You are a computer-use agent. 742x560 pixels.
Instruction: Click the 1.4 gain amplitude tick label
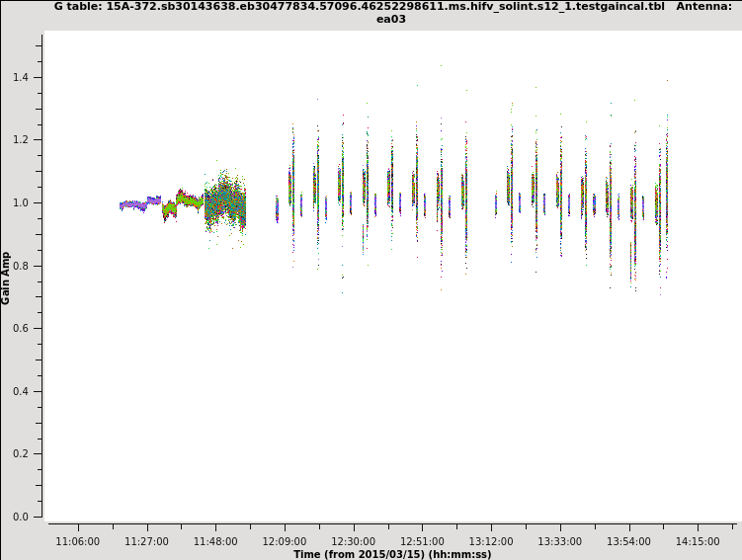[x=20, y=77]
